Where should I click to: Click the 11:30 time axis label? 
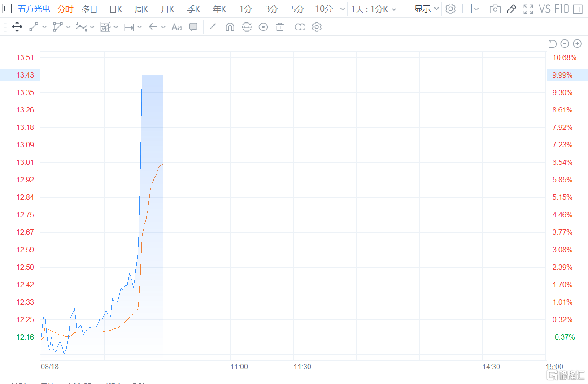point(302,367)
